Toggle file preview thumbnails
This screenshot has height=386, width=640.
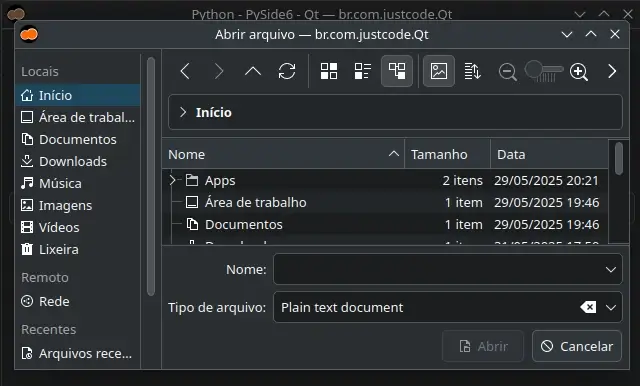pos(439,71)
